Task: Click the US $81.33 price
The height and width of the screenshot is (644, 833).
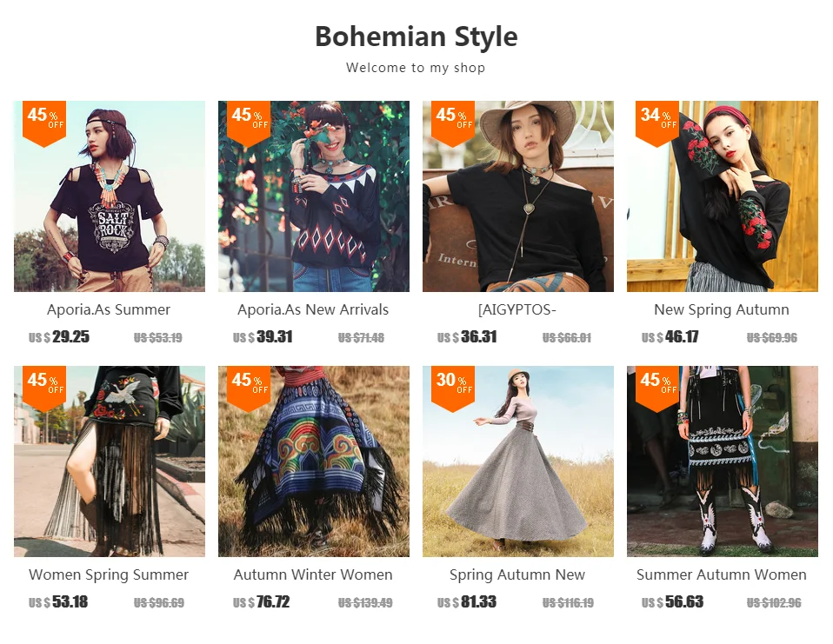Action: tap(466, 602)
